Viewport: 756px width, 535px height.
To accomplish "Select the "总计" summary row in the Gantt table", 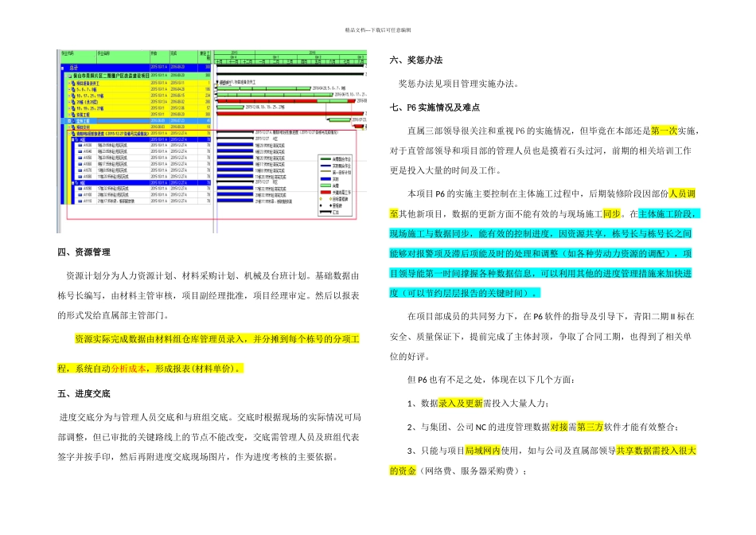I will pos(136,68).
